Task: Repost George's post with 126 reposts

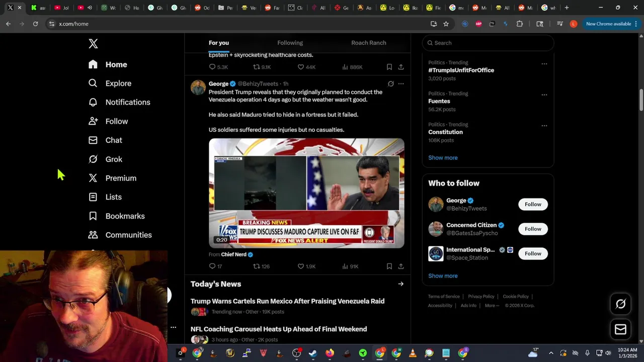Action: click(x=262, y=266)
